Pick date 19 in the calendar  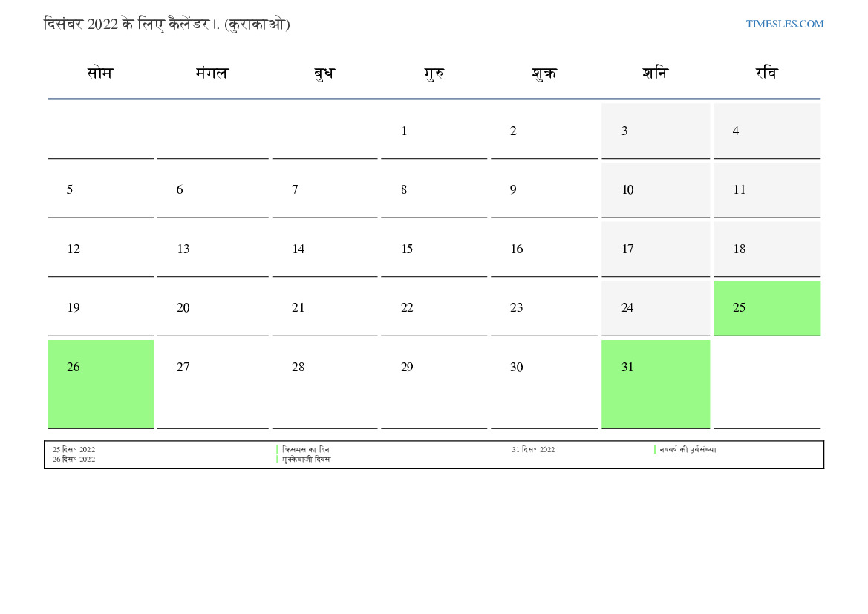click(x=100, y=308)
